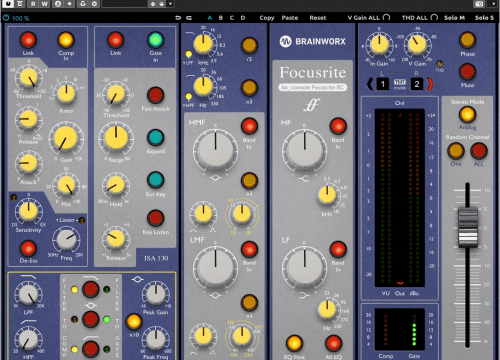This screenshot has width=500, height=360.
Task: Toggle the Key Listen button
Action: (x=156, y=218)
